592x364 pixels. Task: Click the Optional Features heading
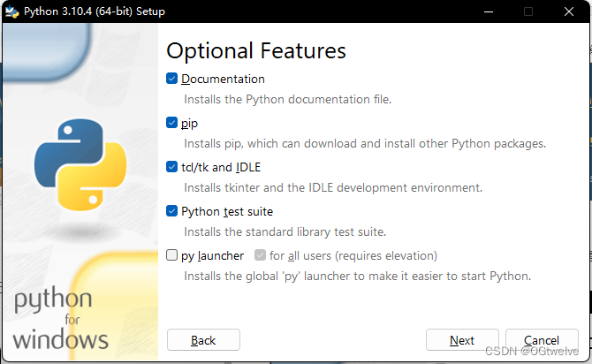256,50
